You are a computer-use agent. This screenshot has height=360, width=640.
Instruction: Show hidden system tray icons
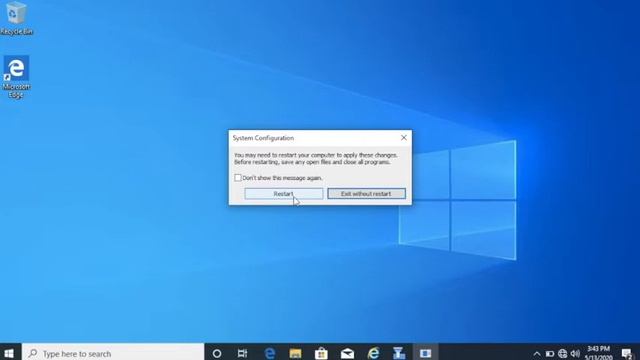pos(537,354)
